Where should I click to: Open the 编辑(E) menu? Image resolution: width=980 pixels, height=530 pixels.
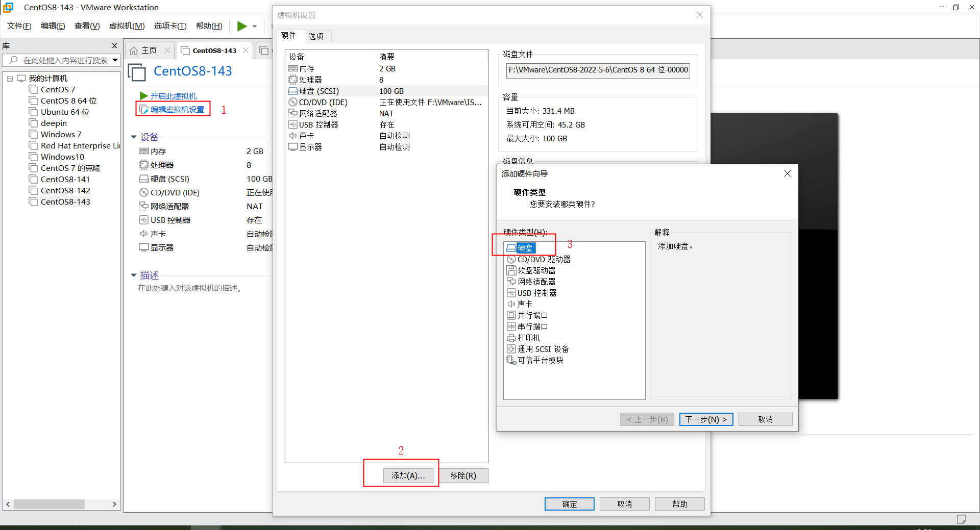click(x=53, y=26)
